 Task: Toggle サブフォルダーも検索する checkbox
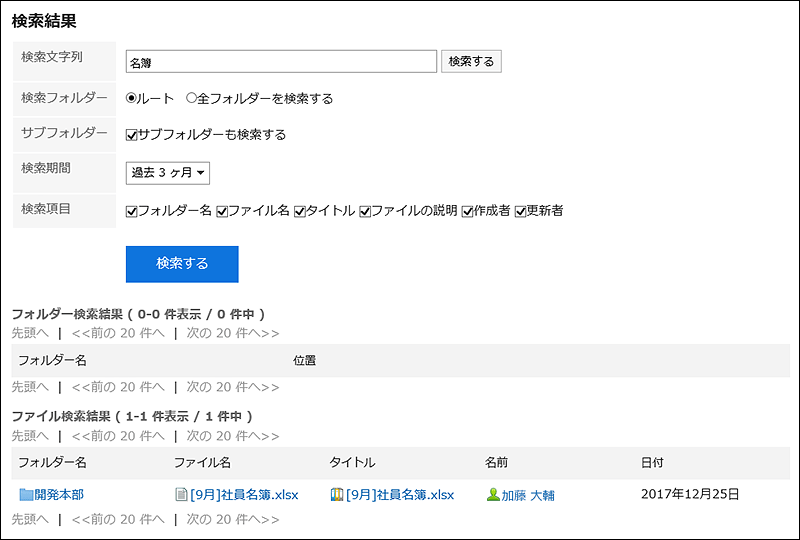tap(132, 135)
